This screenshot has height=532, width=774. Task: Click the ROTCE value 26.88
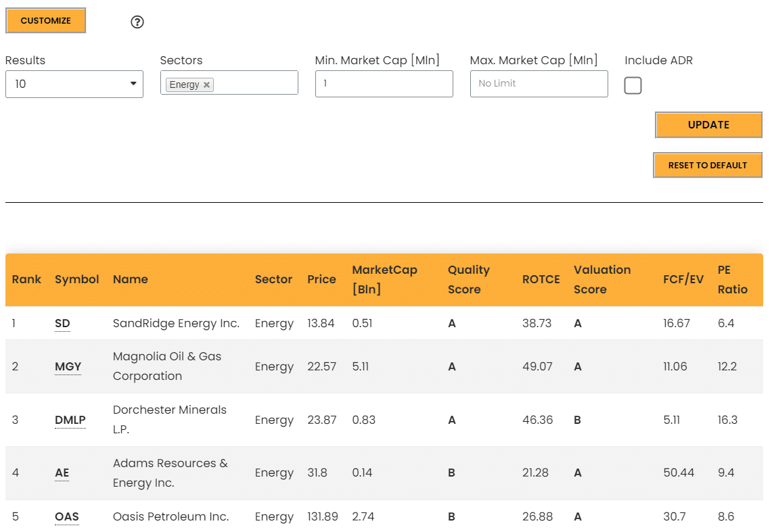pyautogui.click(x=538, y=516)
